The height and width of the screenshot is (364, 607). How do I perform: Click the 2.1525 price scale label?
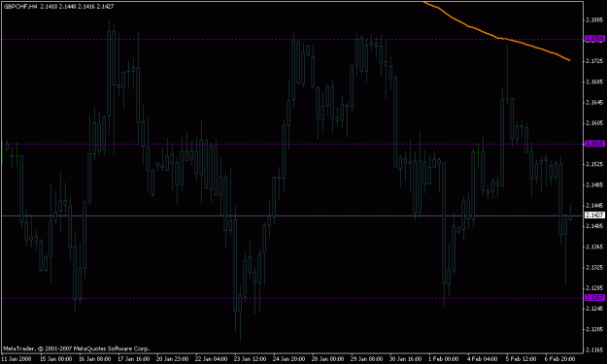[594, 164]
